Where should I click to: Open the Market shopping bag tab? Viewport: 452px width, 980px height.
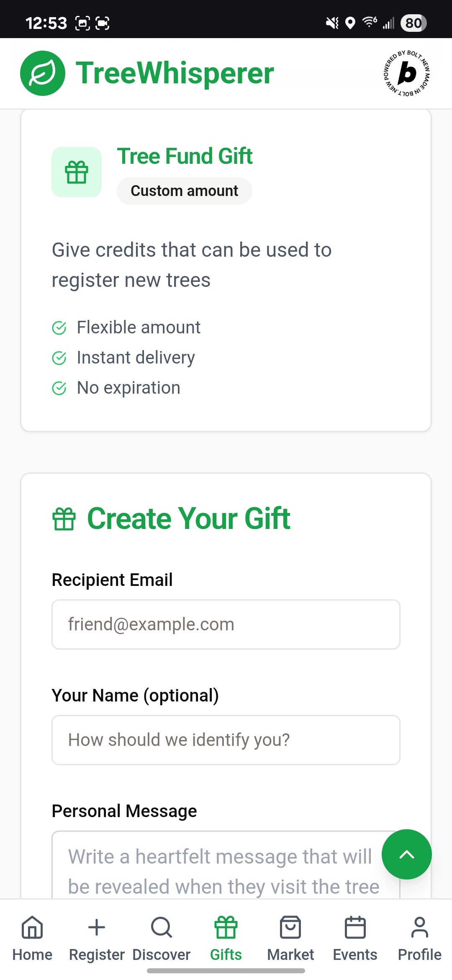[x=290, y=939]
